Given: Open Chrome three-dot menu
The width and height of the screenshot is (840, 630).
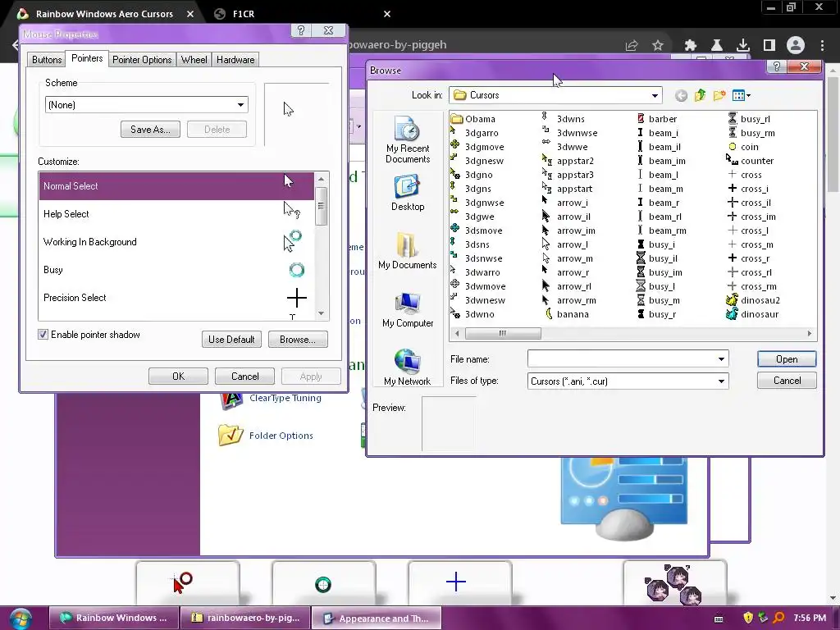Looking at the screenshot, I should pyautogui.click(x=822, y=46).
